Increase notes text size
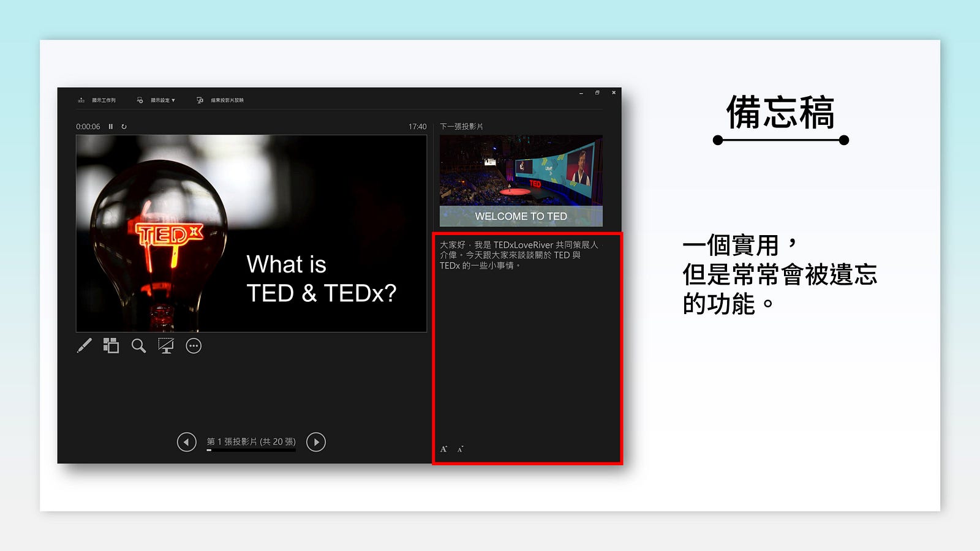 [x=444, y=449]
